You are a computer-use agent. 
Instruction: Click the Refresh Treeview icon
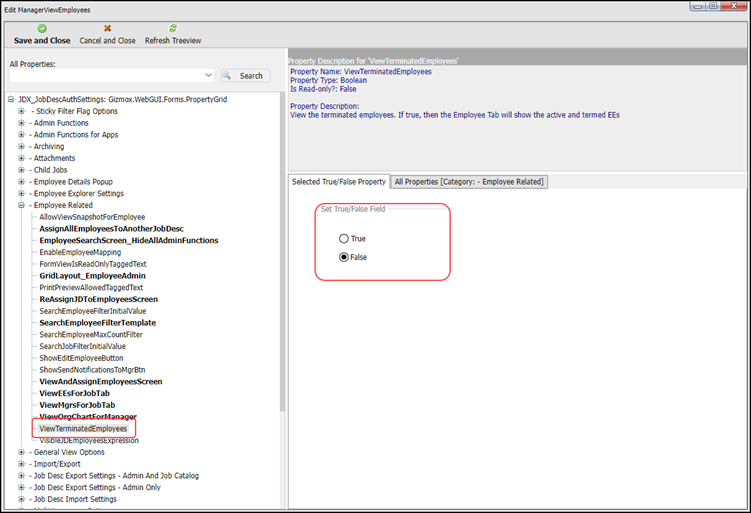point(173,29)
